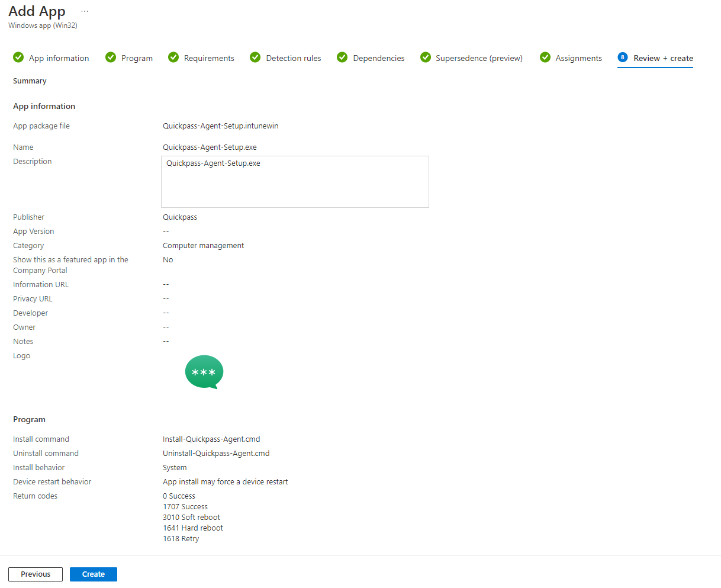Click the '1641 Hard reboot' return code
The image size is (721, 588).
click(193, 528)
